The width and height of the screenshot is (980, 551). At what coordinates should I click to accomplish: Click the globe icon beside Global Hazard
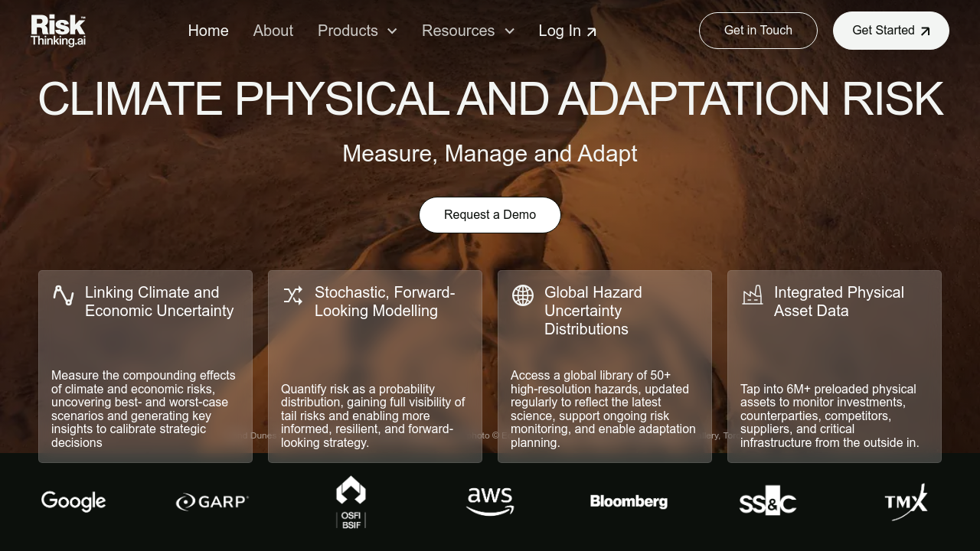point(523,295)
